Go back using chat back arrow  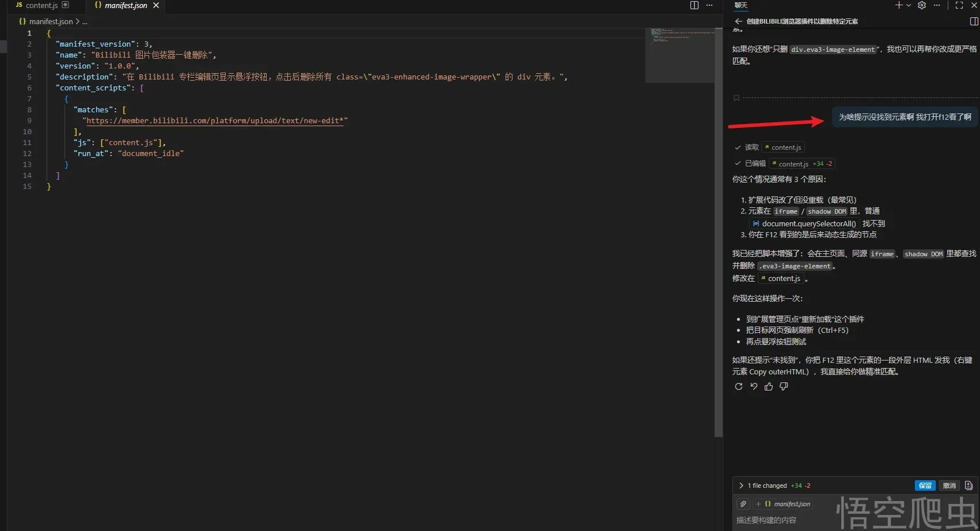738,21
